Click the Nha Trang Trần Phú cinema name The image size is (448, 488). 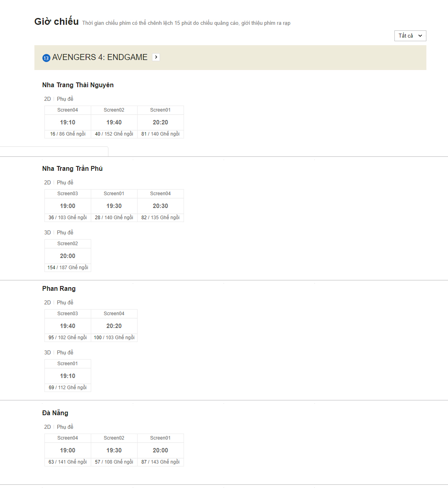coord(72,169)
